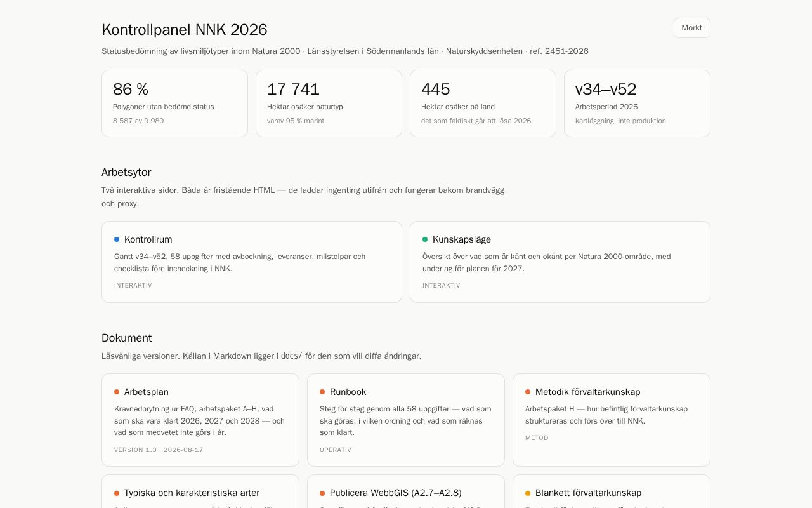Image resolution: width=812 pixels, height=508 pixels.
Task: Click the yellow dot beside Blankett förvaltarkunskap
Action: click(528, 493)
